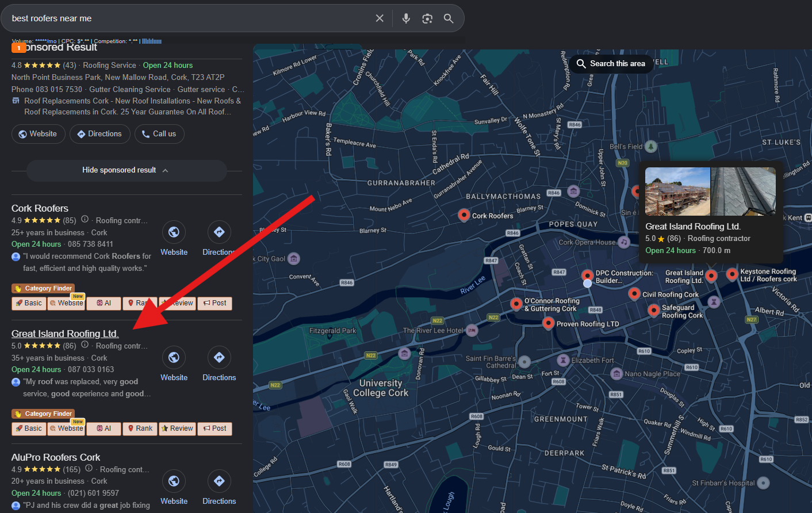Image resolution: width=812 pixels, height=513 pixels.
Task: Click Category Finder under Cork Roofers
Action: coord(43,288)
